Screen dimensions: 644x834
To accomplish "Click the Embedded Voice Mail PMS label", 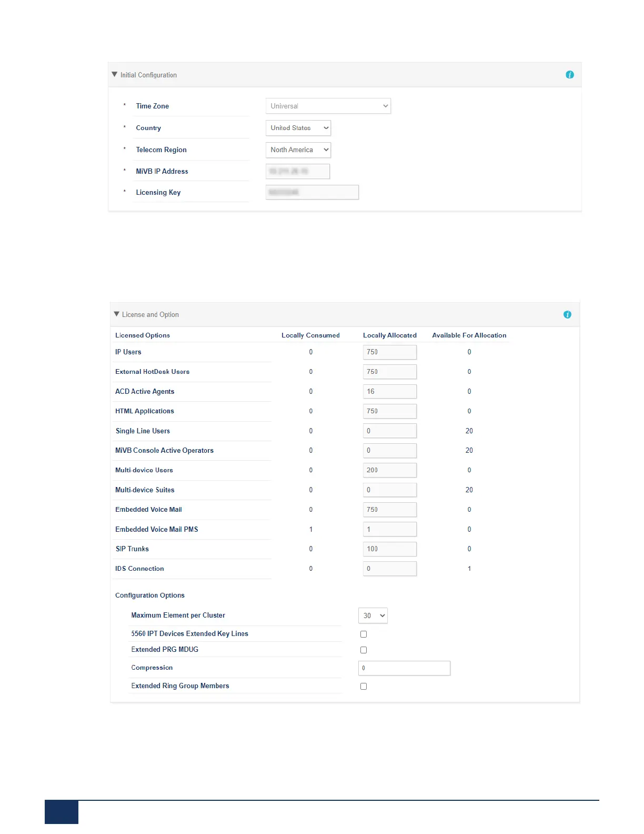I will point(157,529).
